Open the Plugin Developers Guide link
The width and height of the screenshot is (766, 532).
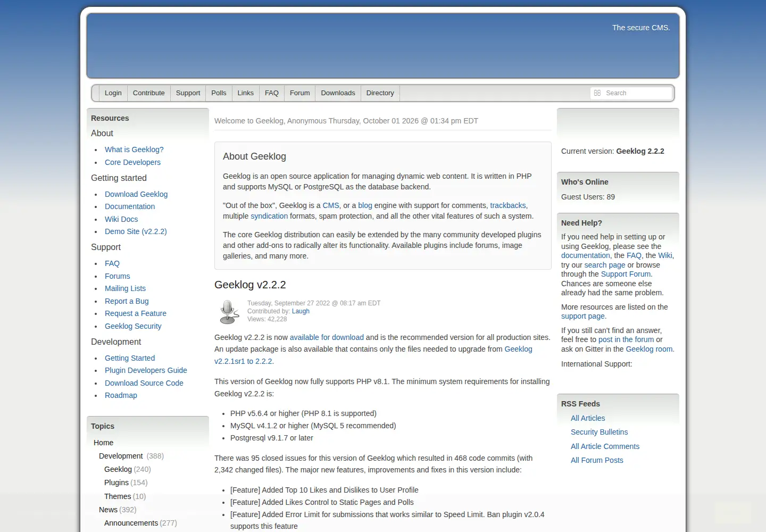[146, 370]
